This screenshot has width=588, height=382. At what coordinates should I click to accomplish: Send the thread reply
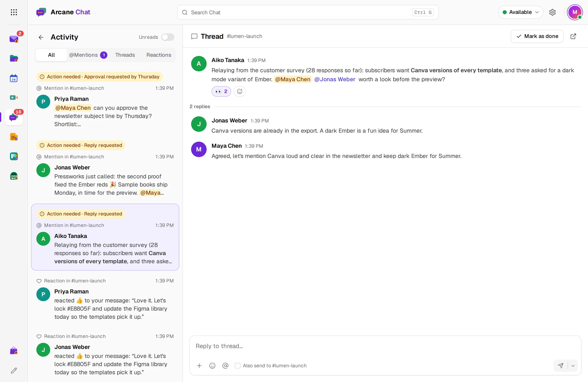[561, 365]
